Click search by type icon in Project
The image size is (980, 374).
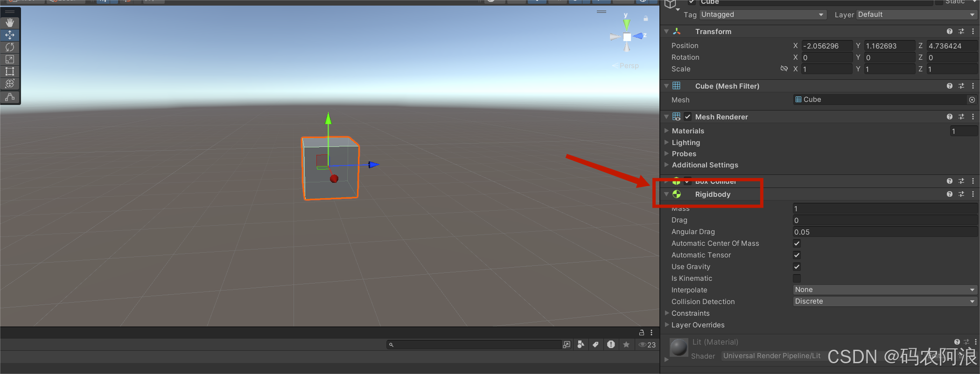[x=581, y=345]
